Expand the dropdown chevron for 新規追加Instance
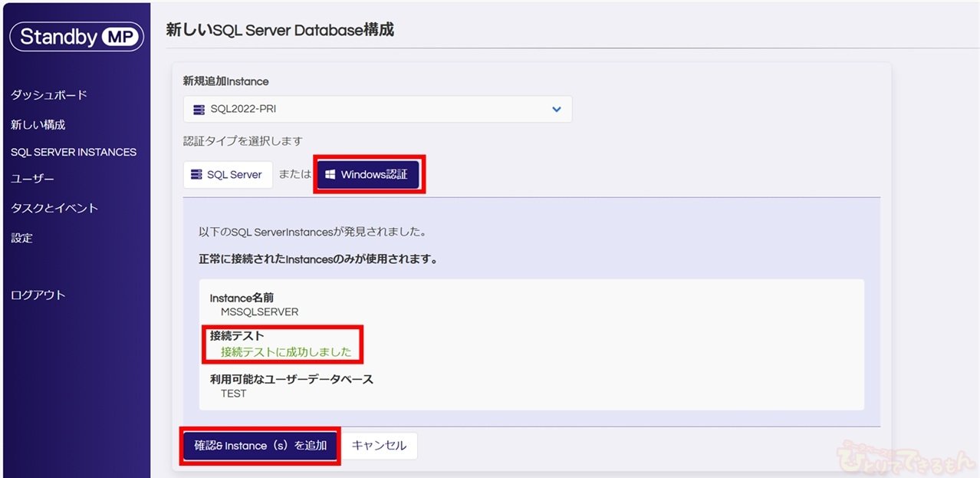 (x=557, y=109)
